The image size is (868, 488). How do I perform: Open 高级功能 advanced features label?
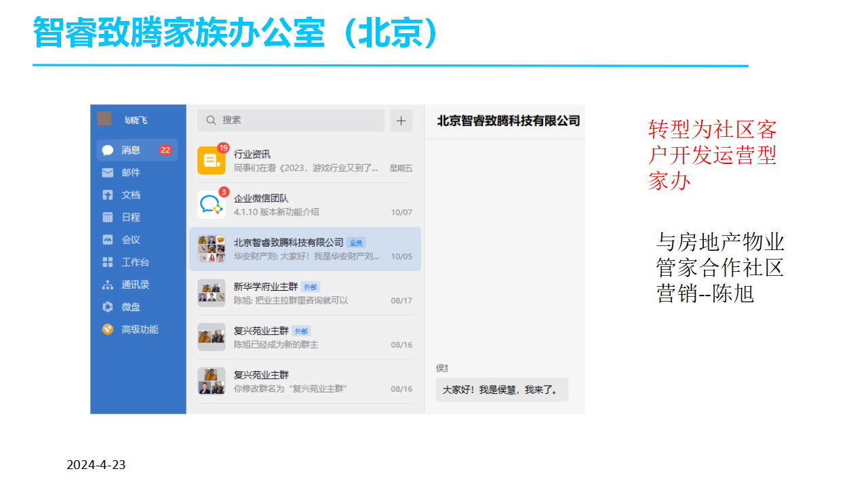point(140,329)
